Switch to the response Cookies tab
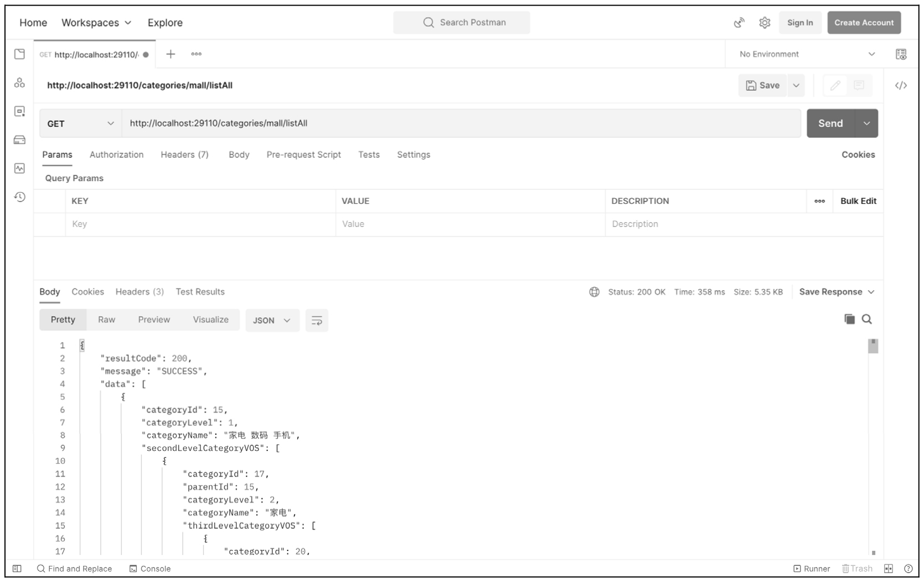 click(87, 292)
